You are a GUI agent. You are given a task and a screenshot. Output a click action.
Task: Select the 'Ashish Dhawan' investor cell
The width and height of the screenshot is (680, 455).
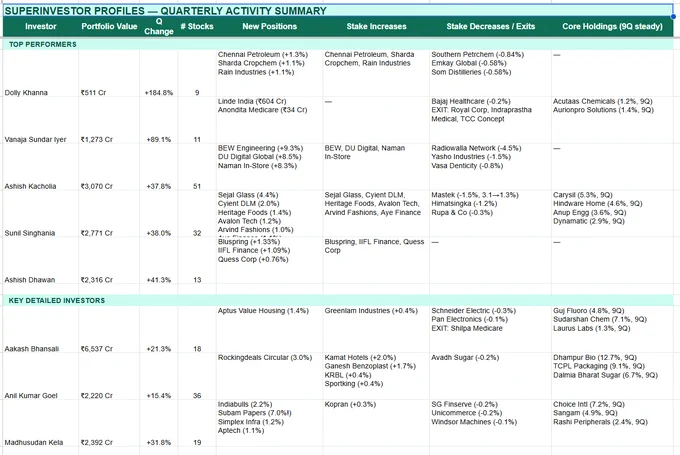coord(41,261)
